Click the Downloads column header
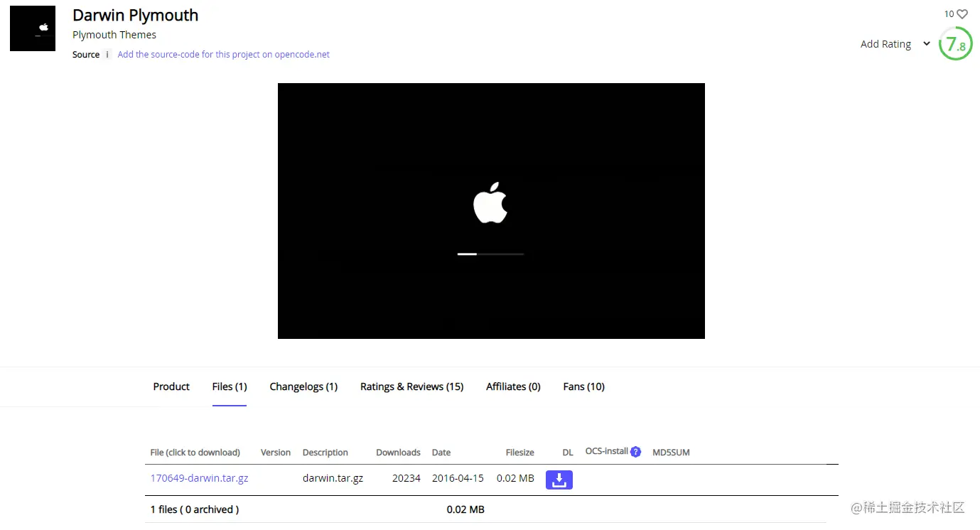The height and width of the screenshot is (530, 980). (398, 453)
